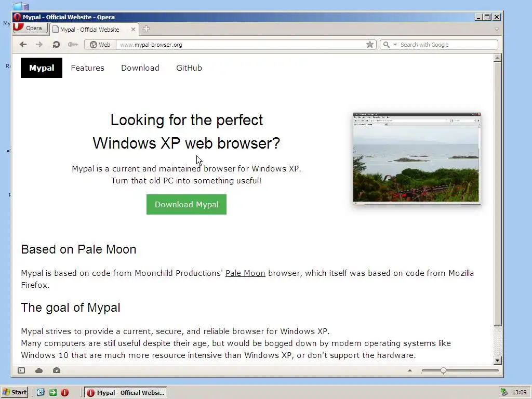Screen dimensions: 532x399
Task: Click the Mypal logo on the page
Action: pyautogui.click(x=42, y=68)
